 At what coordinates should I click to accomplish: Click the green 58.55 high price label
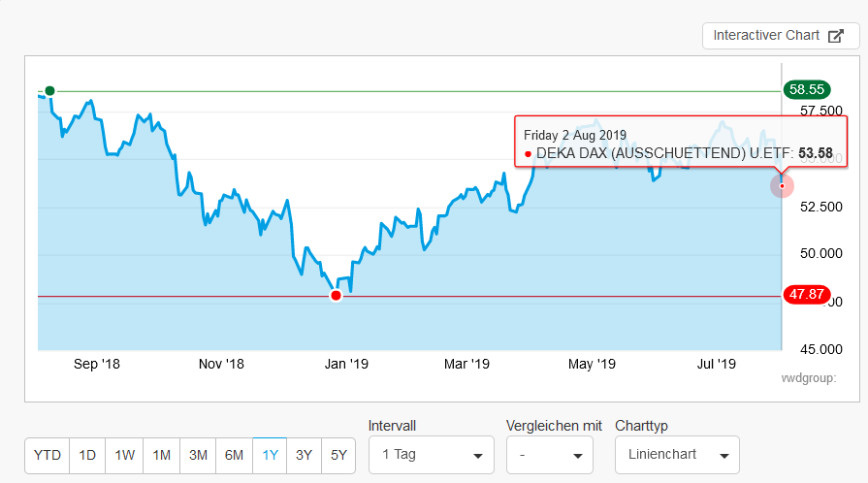(x=806, y=89)
